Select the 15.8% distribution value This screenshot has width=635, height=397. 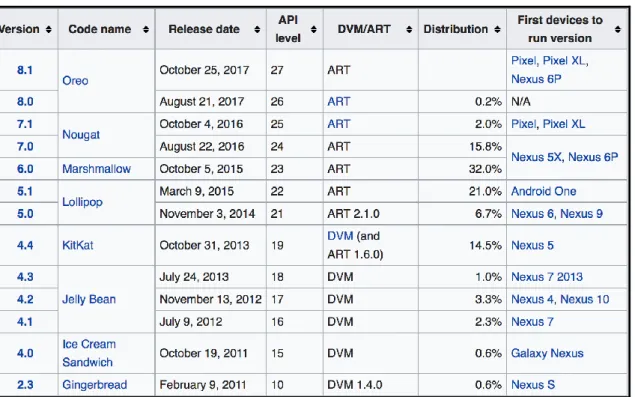[x=485, y=147]
